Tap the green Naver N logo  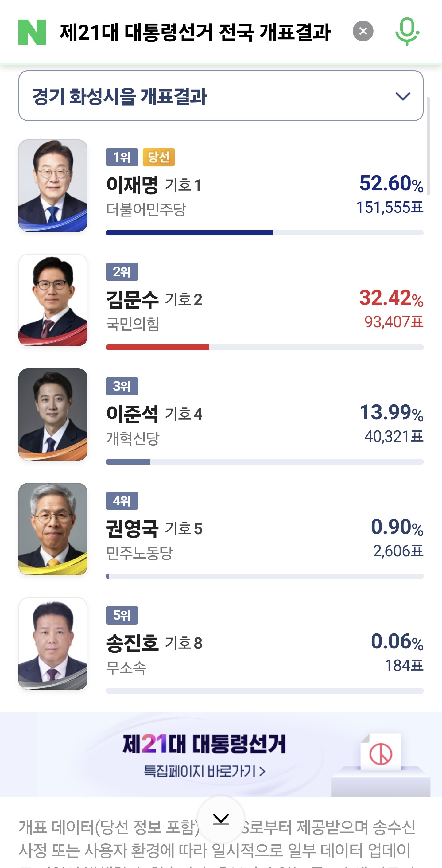[x=32, y=32]
